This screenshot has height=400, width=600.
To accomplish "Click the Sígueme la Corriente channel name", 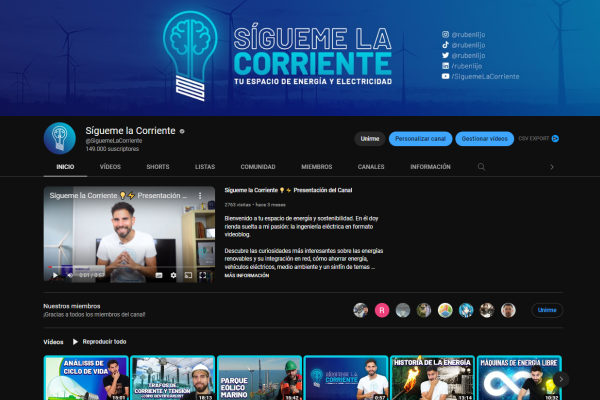I will click(x=130, y=131).
